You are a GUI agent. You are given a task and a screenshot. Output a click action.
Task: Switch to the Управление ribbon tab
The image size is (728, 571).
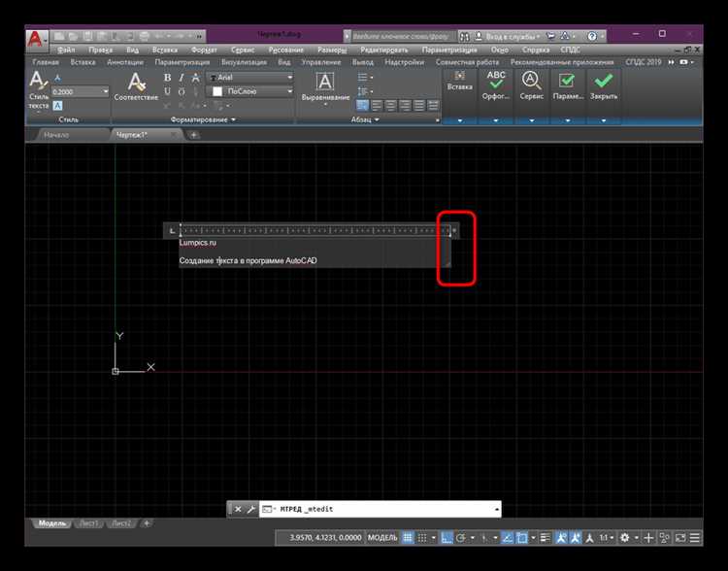tap(321, 62)
